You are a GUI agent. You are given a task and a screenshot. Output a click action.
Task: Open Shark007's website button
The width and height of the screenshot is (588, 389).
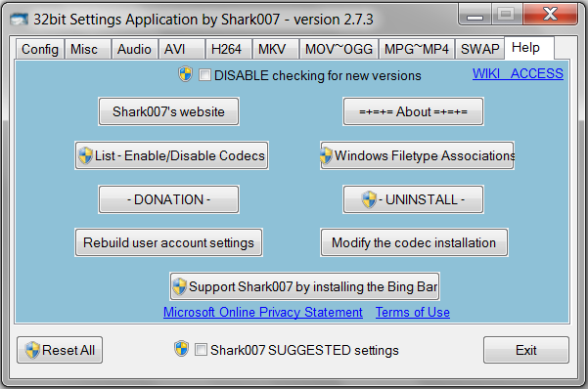168,111
